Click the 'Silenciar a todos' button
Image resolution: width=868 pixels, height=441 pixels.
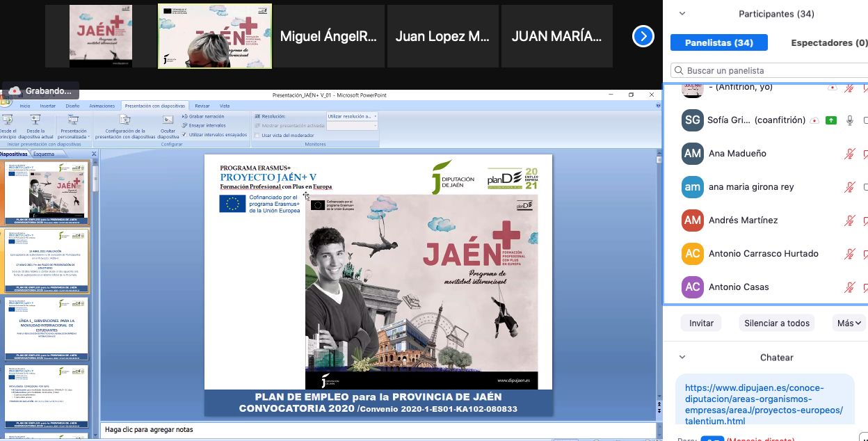point(776,323)
